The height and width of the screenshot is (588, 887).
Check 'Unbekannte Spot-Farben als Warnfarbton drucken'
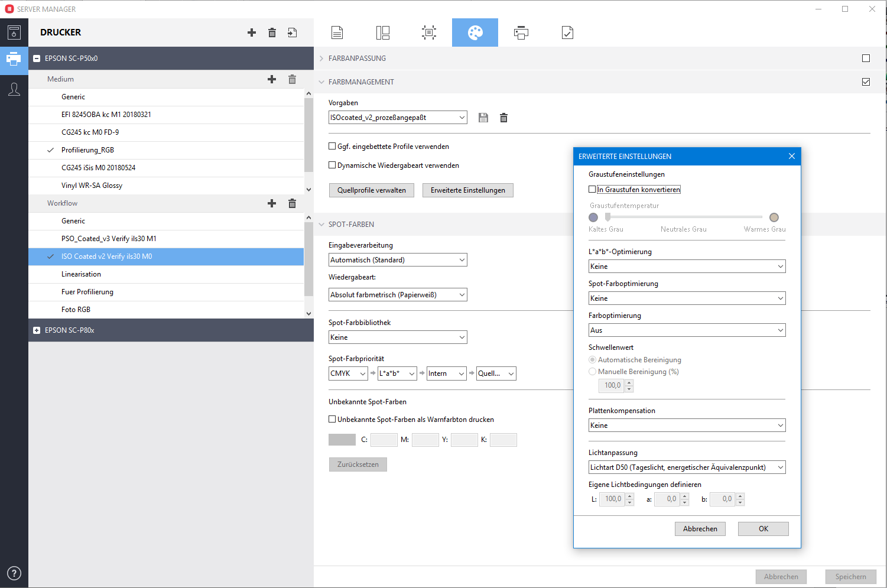(332, 420)
